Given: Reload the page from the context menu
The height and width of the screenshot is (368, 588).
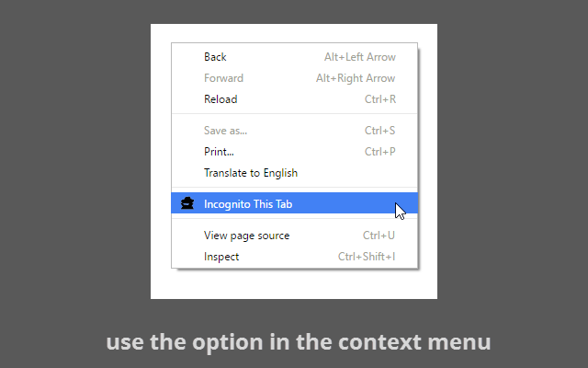Looking at the screenshot, I should coord(220,99).
